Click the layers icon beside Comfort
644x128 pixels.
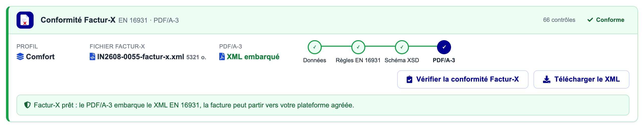[20, 57]
